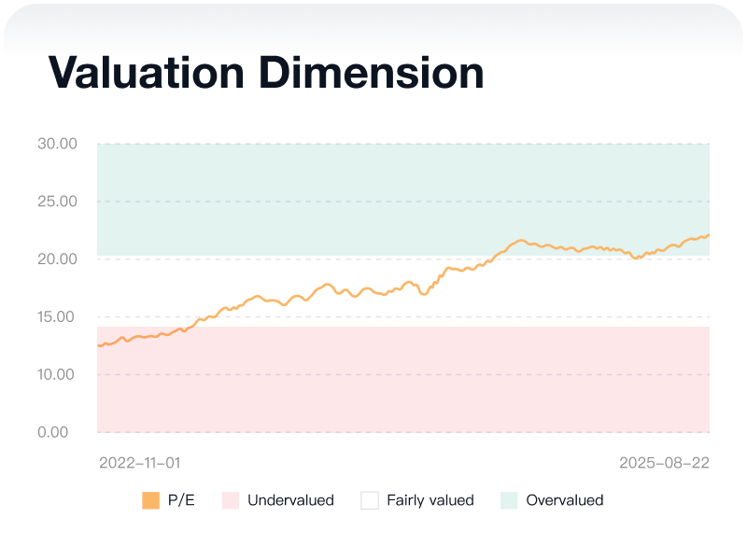Hide the Undervalued zone via legend text
This screenshot has width=747, height=560.
(290, 500)
